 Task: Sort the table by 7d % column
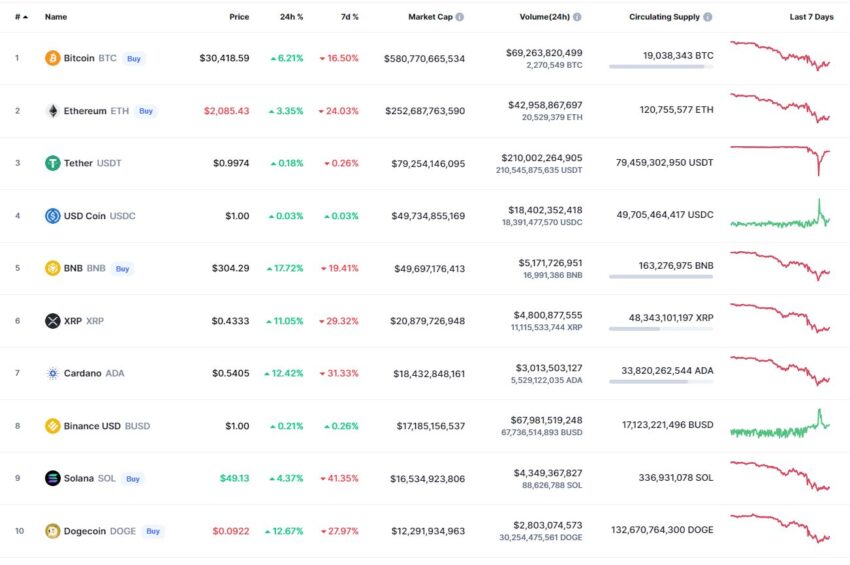tap(350, 17)
